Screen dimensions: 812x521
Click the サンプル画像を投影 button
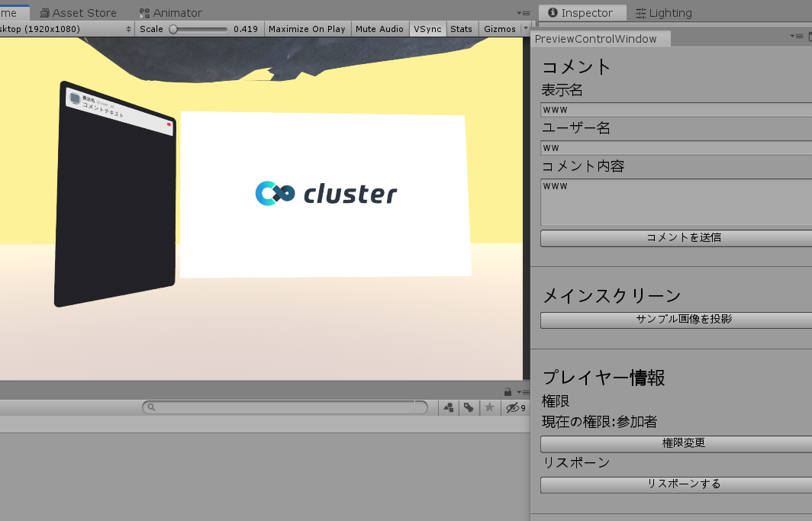pos(676,319)
